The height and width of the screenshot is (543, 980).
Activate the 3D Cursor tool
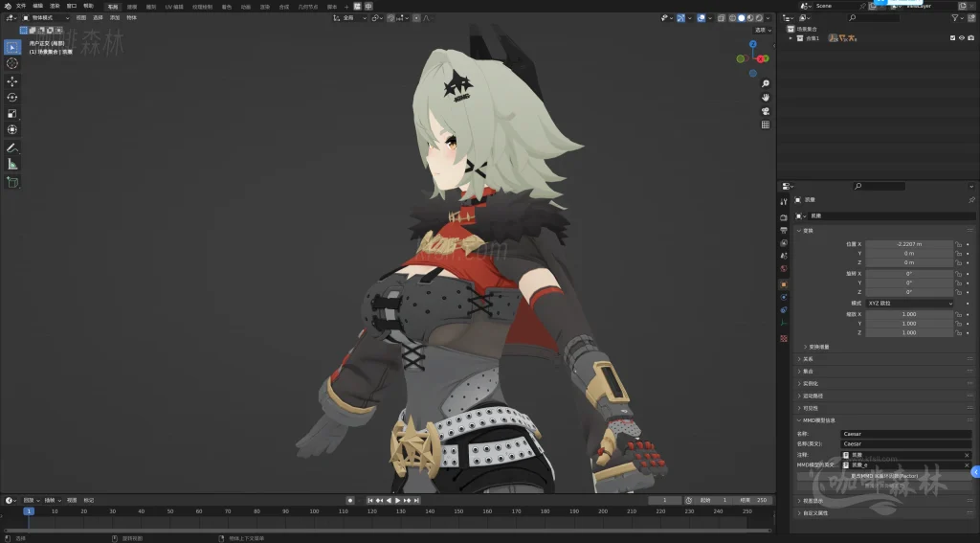pyautogui.click(x=11, y=63)
